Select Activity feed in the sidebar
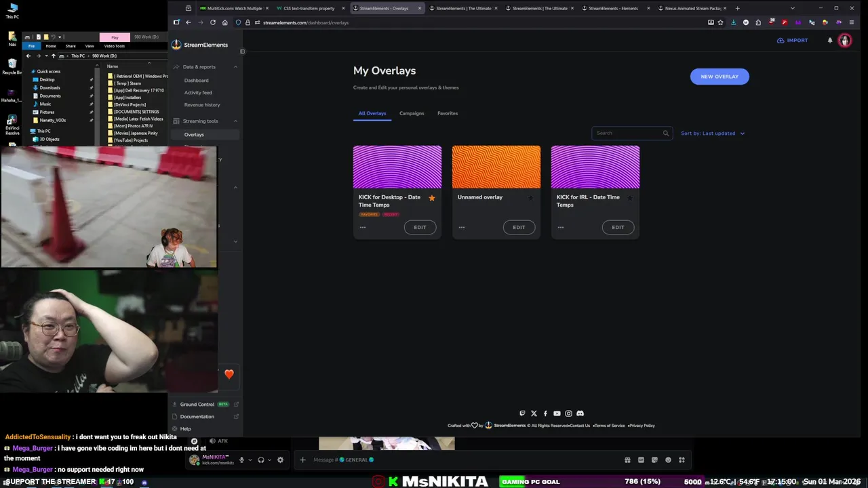Viewport: 868px width, 488px height. point(198,92)
